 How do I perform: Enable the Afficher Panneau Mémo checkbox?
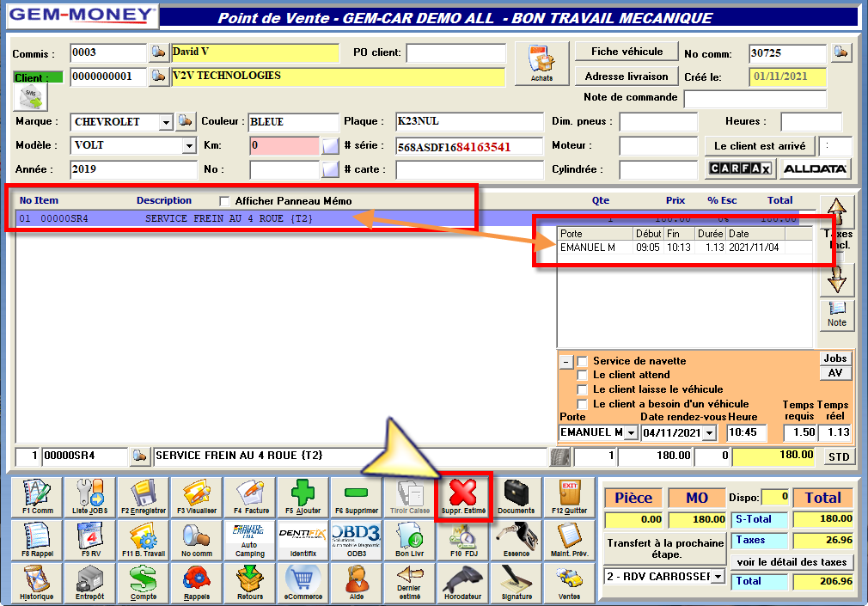tap(224, 201)
